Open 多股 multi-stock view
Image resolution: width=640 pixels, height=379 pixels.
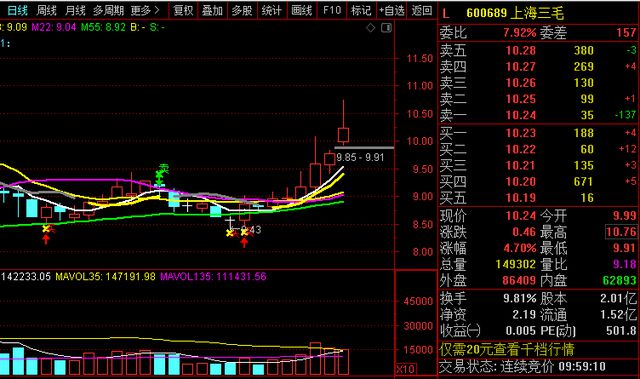click(x=242, y=10)
